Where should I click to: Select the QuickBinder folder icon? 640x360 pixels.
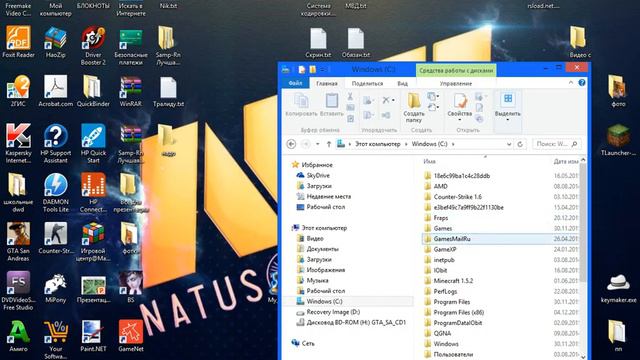93,91
